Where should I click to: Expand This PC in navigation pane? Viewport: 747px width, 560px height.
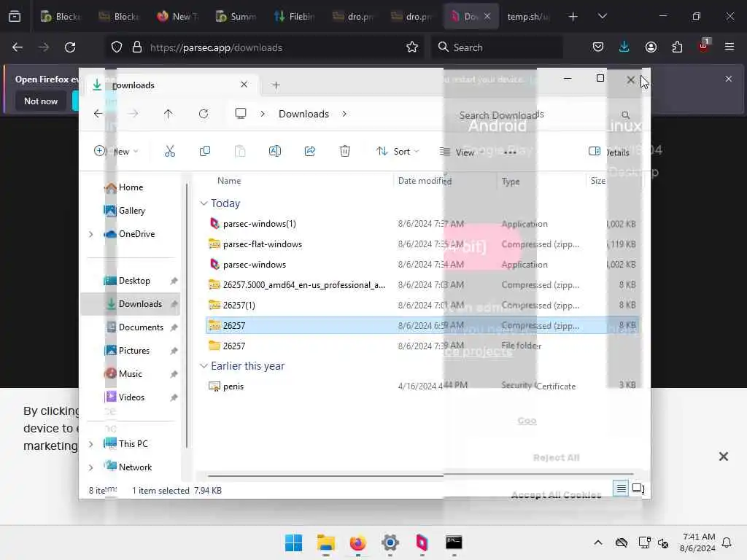91,444
